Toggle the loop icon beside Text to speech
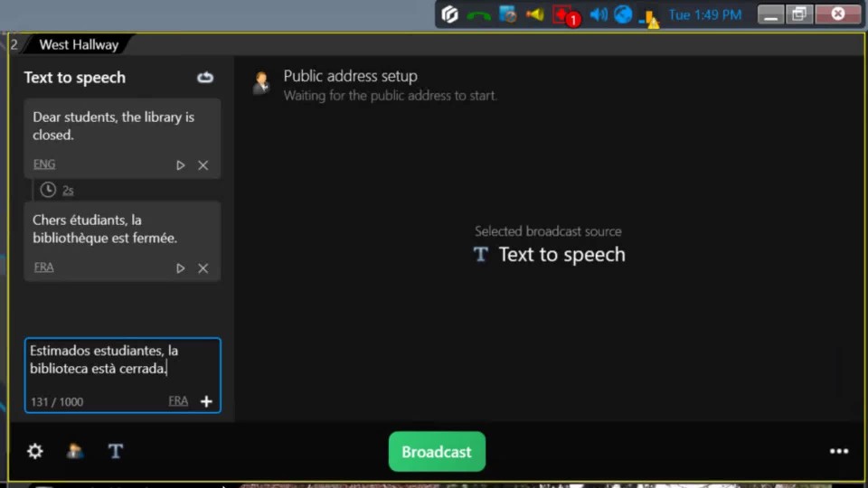 (205, 78)
